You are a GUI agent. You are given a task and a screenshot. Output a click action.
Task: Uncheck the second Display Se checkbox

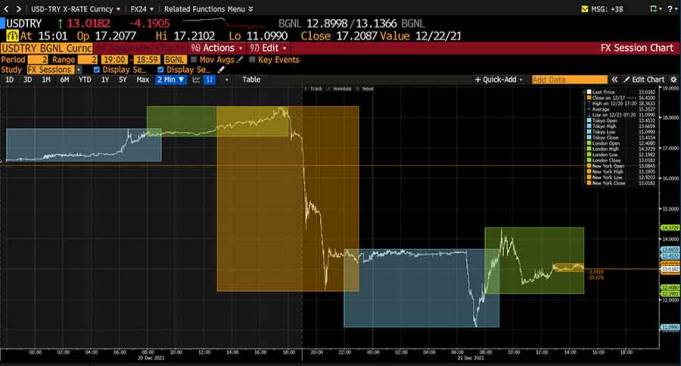point(161,70)
